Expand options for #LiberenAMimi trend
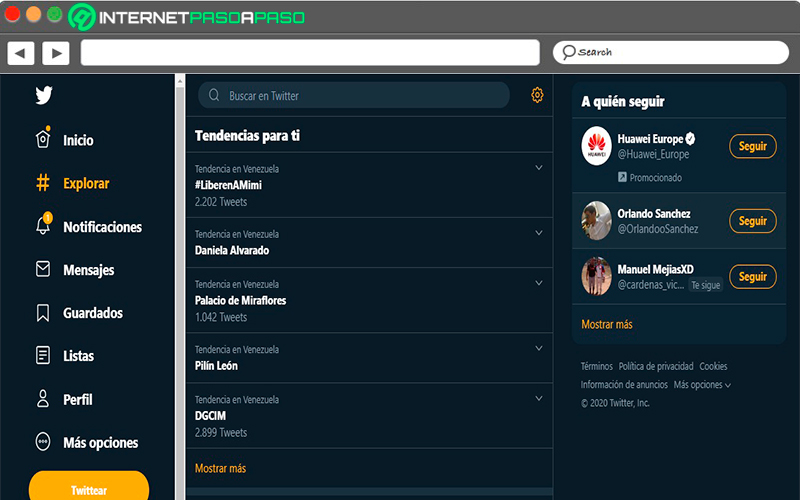This screenshot has width=800, height=500. [x=539, y=168]
